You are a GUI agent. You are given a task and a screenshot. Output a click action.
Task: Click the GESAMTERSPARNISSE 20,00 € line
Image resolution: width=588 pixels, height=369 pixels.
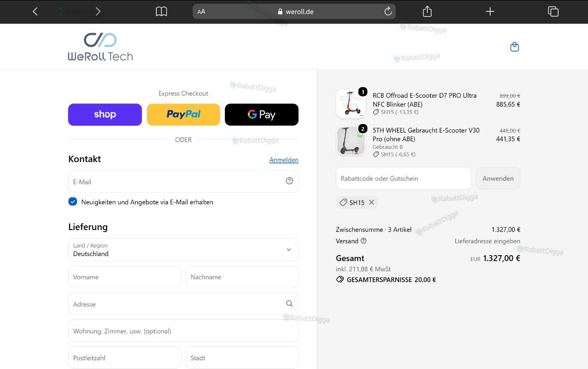tap(386, 280)
